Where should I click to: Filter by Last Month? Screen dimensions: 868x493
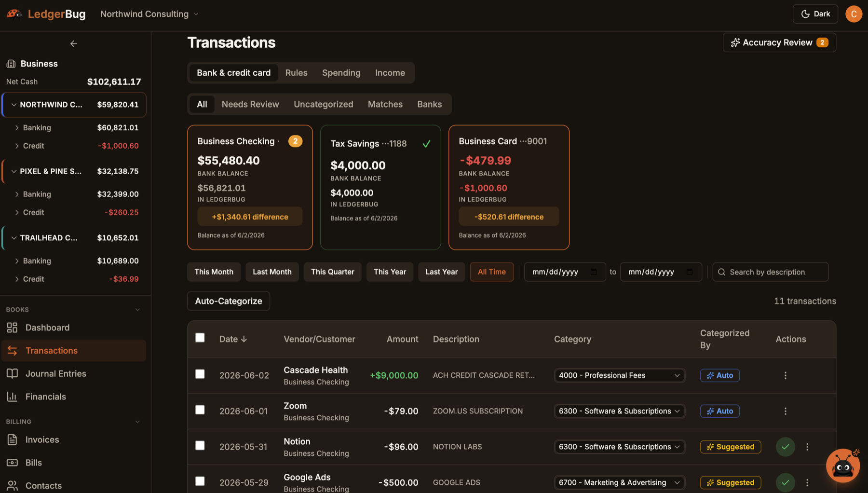pyautogui.click(x=272, y=272)
